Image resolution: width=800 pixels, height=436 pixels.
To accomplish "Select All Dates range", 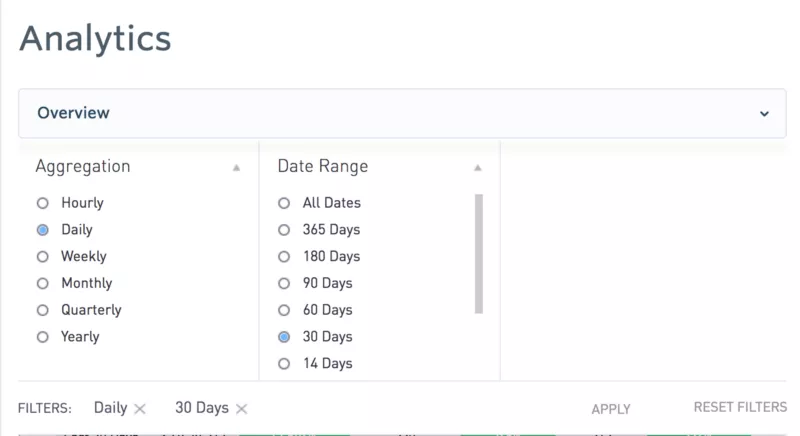I will pyautogui.click(x=285, y=203).
